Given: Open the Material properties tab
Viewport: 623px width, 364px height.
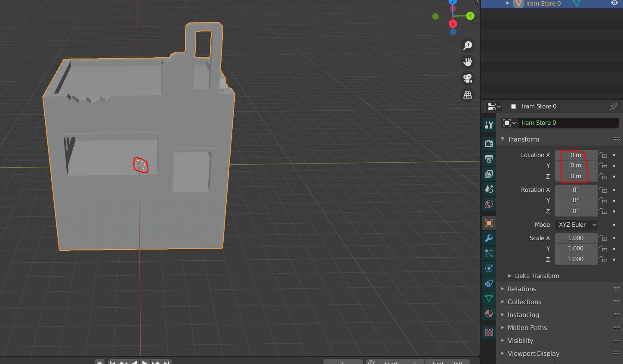Looking at the screenshot, I should coord(489,313).
